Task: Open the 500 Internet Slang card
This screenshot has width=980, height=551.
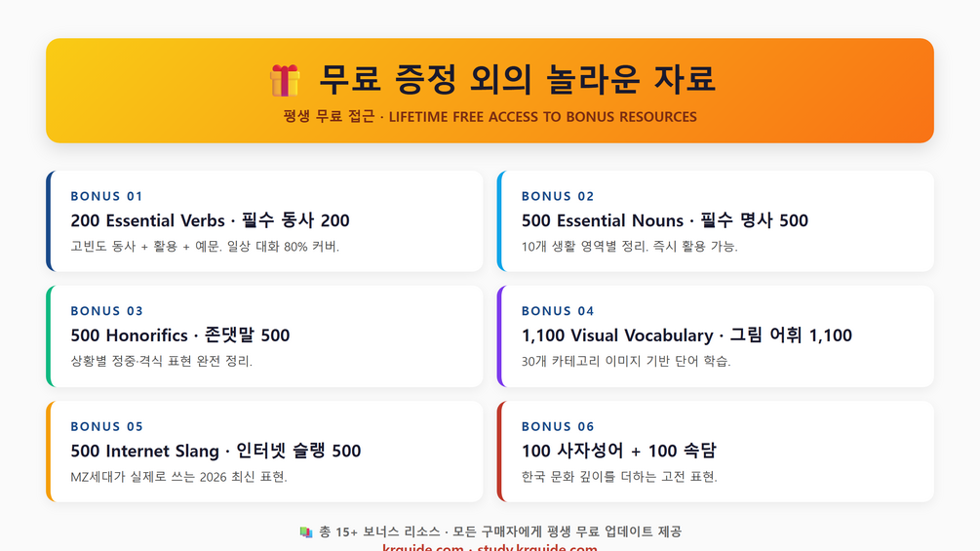Action: 264,452
